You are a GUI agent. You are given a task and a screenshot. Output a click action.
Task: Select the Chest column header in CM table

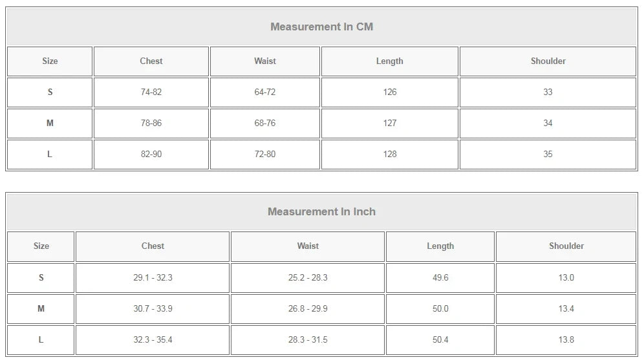[151, 61]
